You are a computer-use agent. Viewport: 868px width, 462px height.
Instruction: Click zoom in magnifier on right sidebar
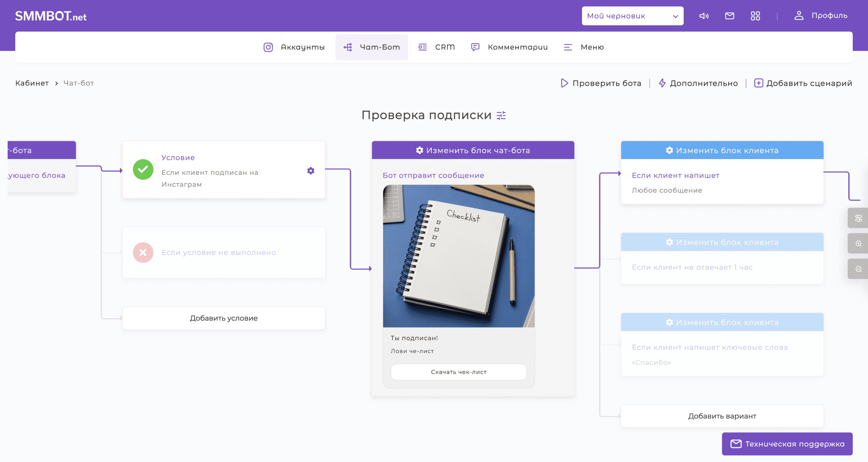[858, 244]
